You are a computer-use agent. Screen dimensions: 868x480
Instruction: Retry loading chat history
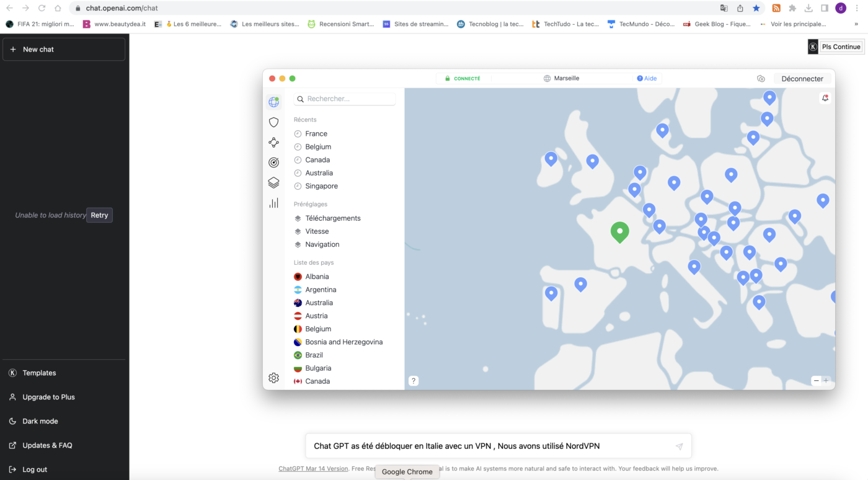click(99, 215)
